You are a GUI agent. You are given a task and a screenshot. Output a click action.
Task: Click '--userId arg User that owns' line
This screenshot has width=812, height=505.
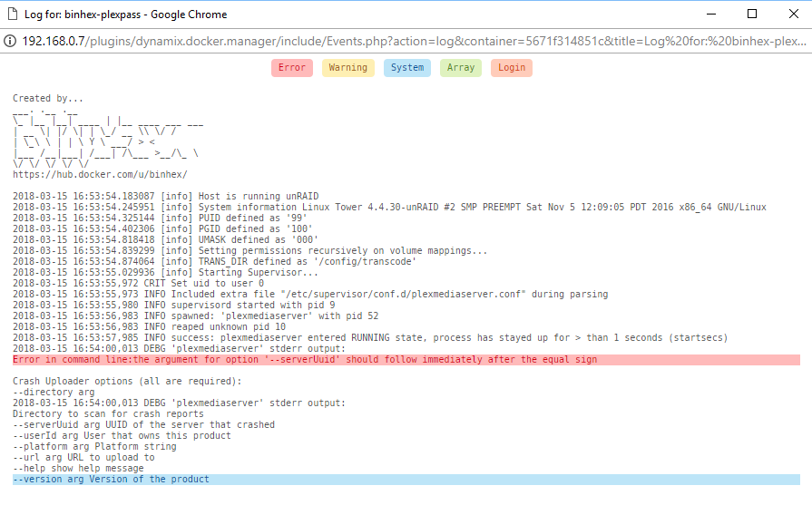122,436
